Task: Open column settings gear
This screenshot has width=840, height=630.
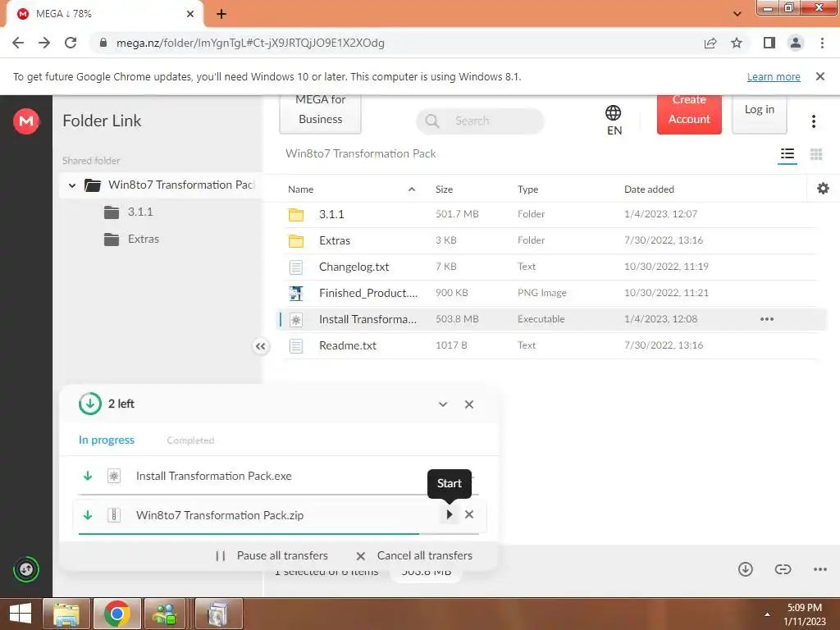Action: coord(823,189)
